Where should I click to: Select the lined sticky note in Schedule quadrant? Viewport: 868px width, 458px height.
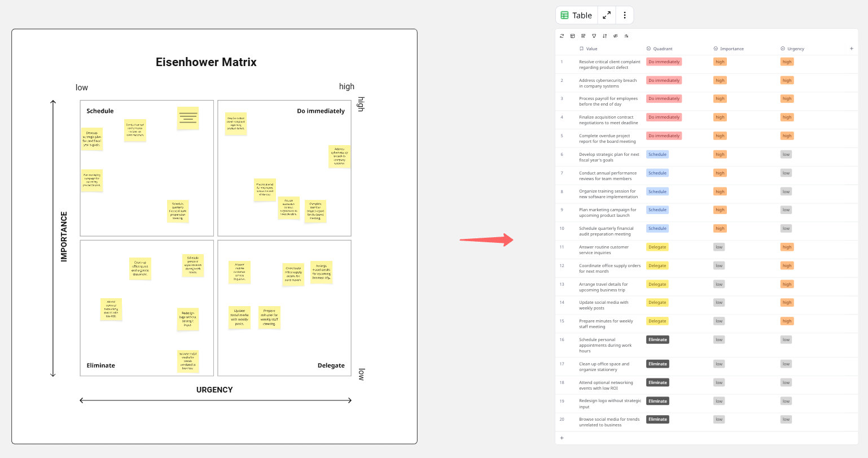click(188, 118)
